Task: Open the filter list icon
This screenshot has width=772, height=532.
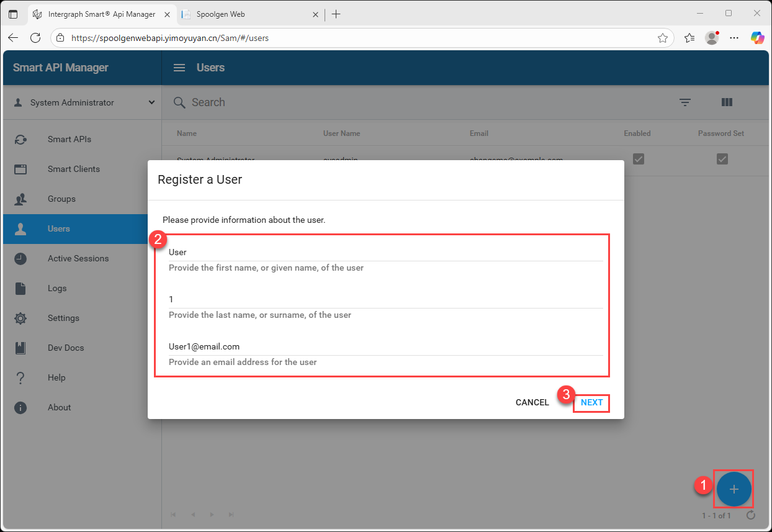Action: click(685, 102)
